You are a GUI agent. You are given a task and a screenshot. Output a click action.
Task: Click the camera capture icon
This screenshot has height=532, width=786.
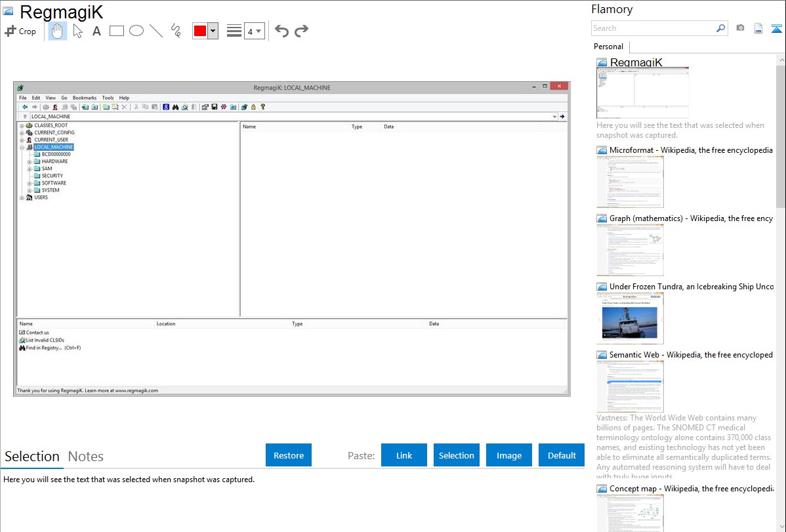[740, 28]
